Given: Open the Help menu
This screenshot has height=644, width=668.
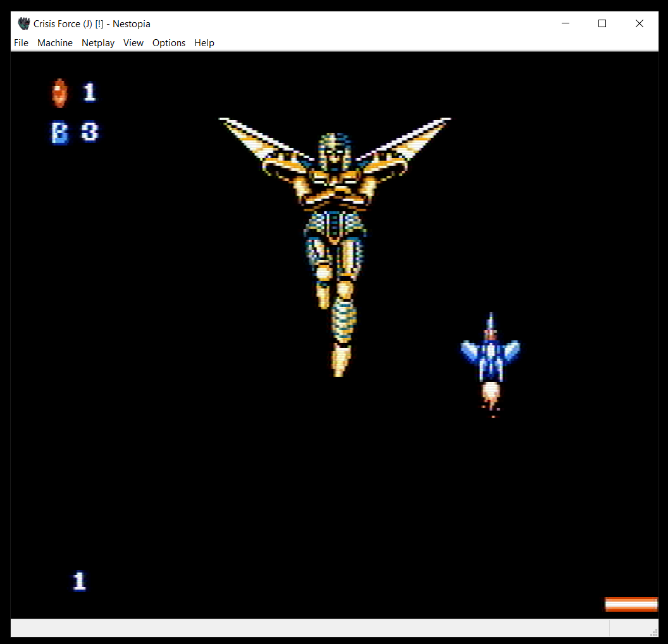Looking at the screenshot, I should pos(204,43).
